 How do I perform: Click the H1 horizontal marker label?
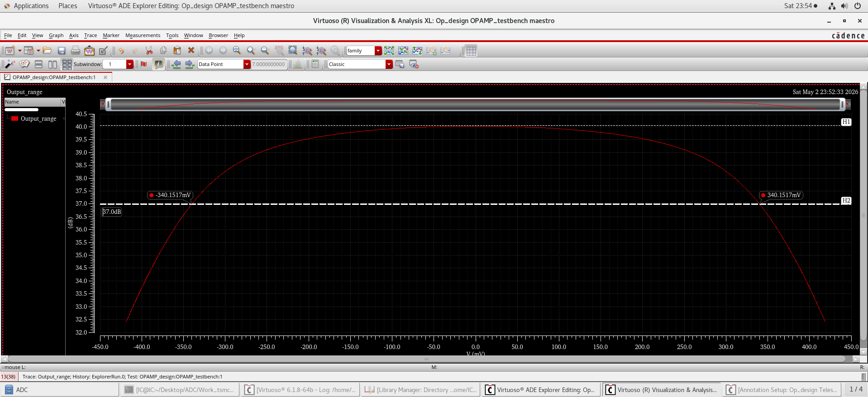point(846,122)
